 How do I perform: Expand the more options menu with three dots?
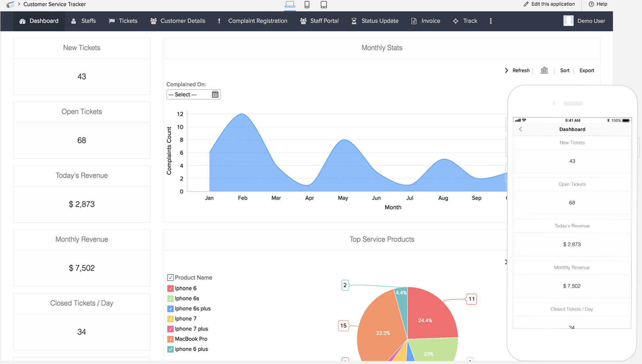[x=491, y=21]
